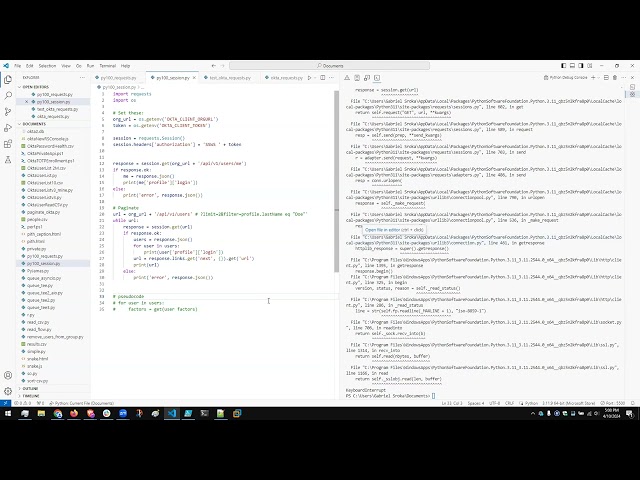Image resolution: width=640 pixels, height=480 pixels.
Task: Close the py100_session.py editor tab
Action: [194, 78]
